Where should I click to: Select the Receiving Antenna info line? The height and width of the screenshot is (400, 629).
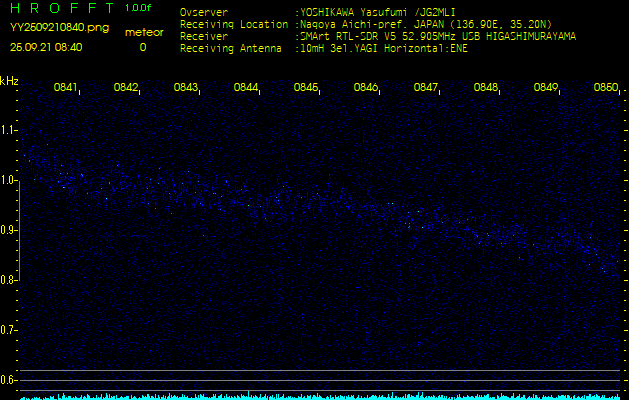(324, 47)
